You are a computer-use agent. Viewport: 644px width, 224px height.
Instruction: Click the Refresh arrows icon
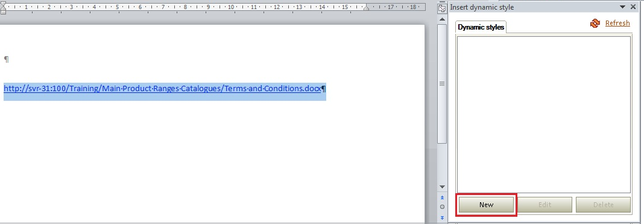[595, 24]
